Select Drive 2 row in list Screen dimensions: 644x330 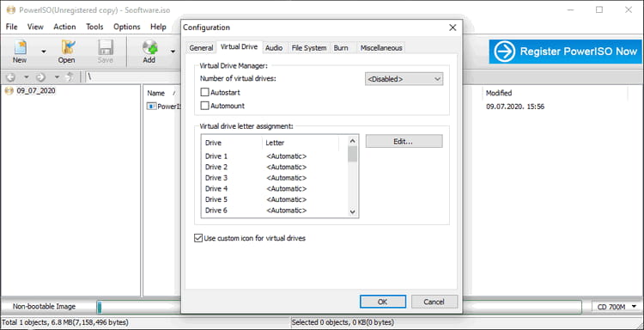click(x=275, y=167)
